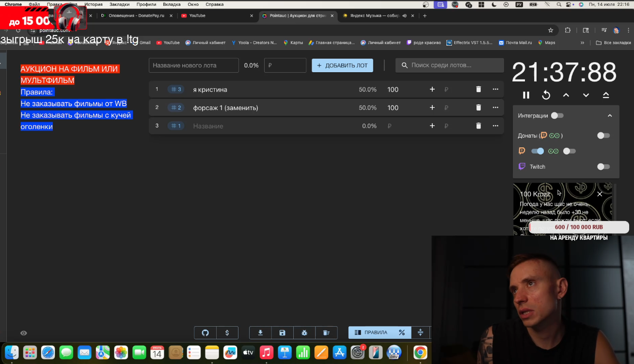Open Finder from the Dock
This screenshot has width=634, height=364.
tap(12, 352)
